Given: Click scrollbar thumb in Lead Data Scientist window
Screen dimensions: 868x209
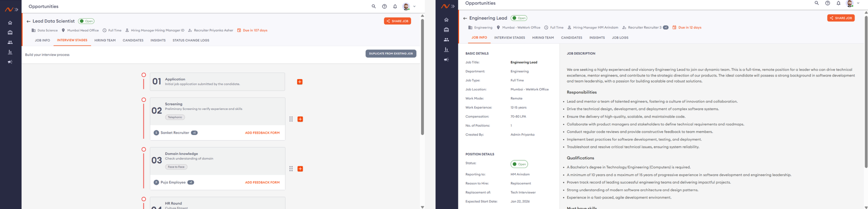Looking at the screenshot, I should tap(422, 77).
